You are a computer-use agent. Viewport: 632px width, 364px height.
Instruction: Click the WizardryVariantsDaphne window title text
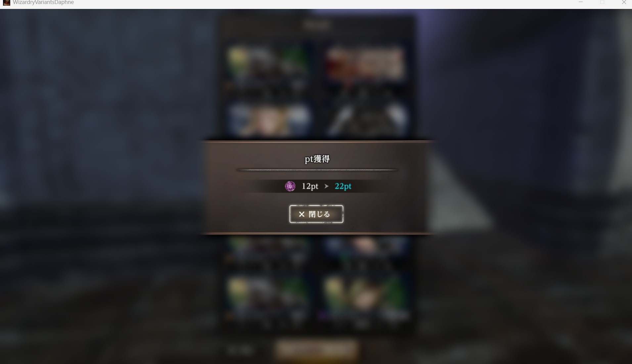coord(43,3)
